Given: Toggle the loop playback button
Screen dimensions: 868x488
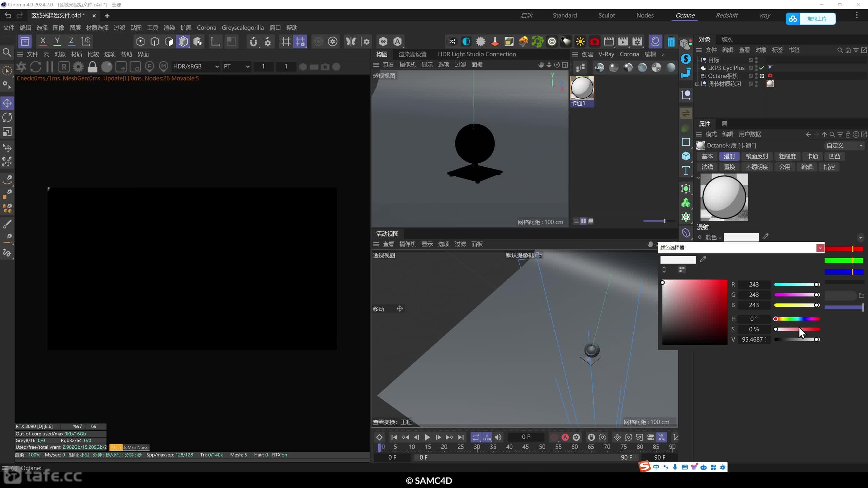Looking at the screenshot, I should (x=476, y=437).
